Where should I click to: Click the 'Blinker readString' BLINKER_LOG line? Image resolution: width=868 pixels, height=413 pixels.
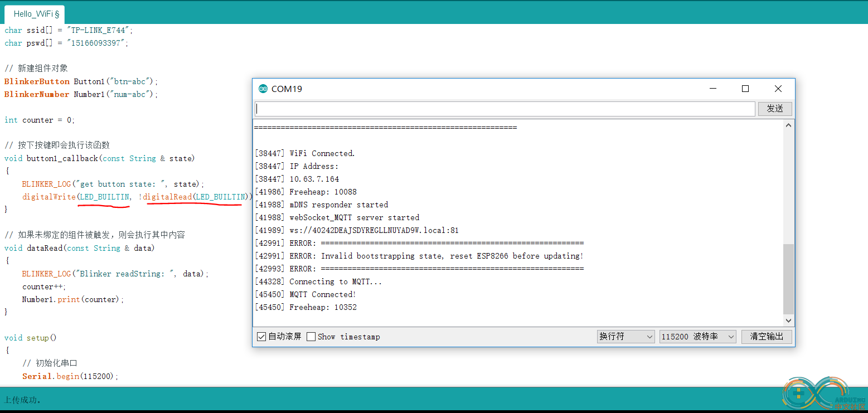pos(115,274)
